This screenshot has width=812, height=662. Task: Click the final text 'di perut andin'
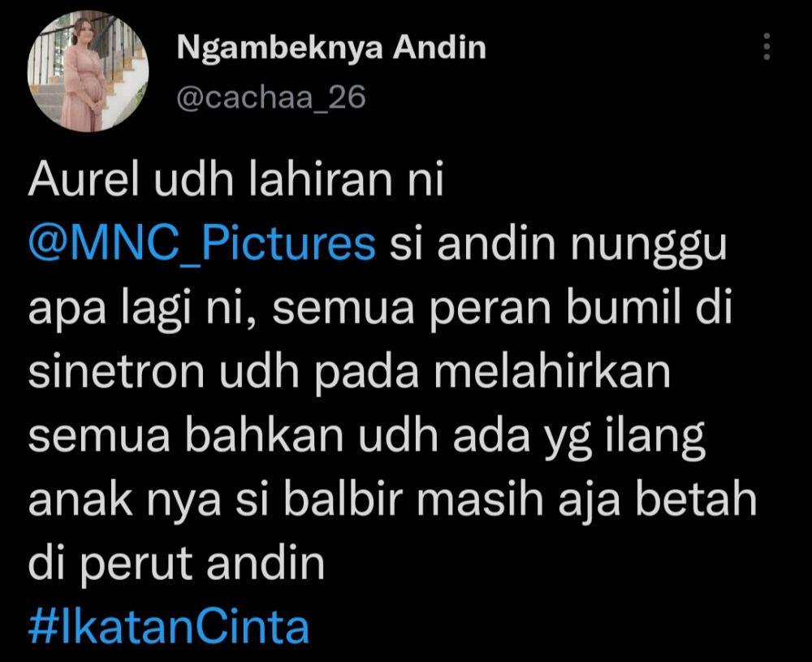point(176,565)
